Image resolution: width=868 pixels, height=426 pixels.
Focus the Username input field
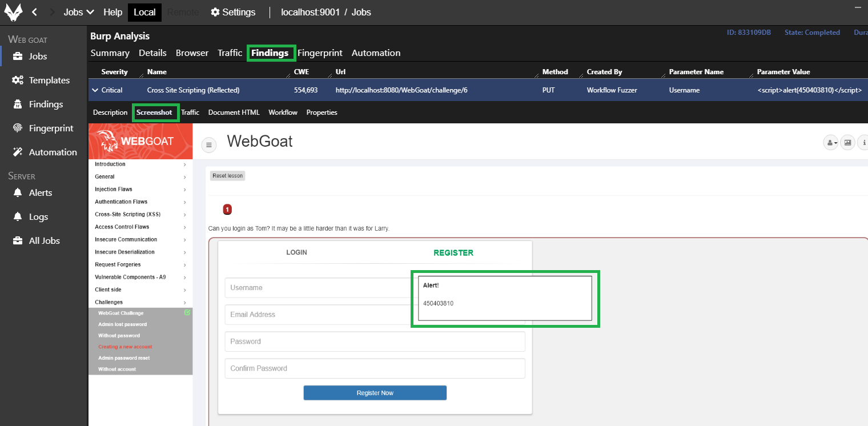point(375,288)
